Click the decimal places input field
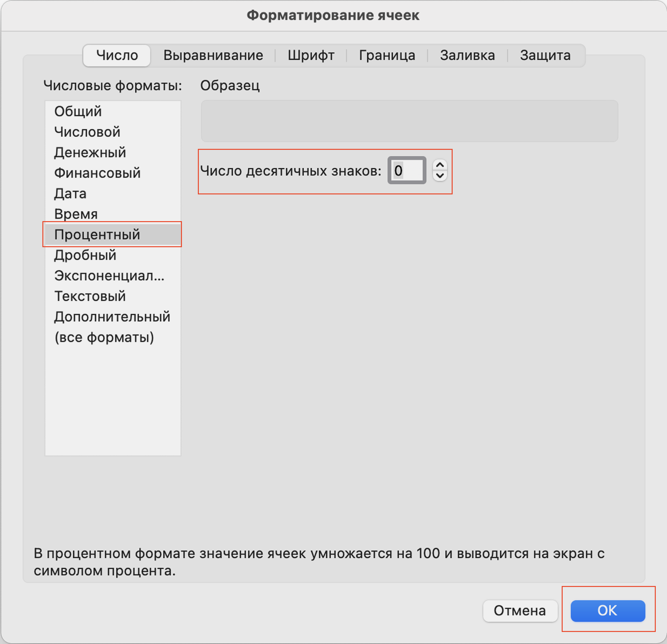Viewport: 667px width, 644px height. click(407, 171)
